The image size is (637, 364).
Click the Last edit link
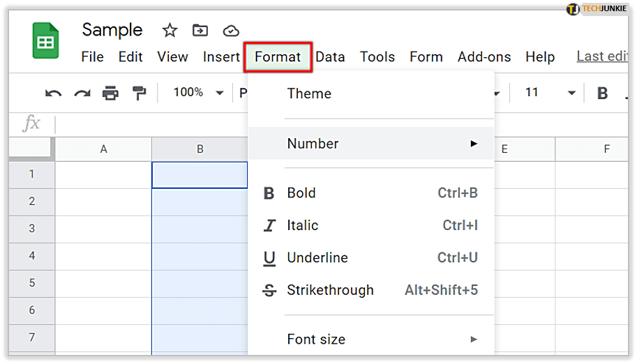(x=602, y=56)
